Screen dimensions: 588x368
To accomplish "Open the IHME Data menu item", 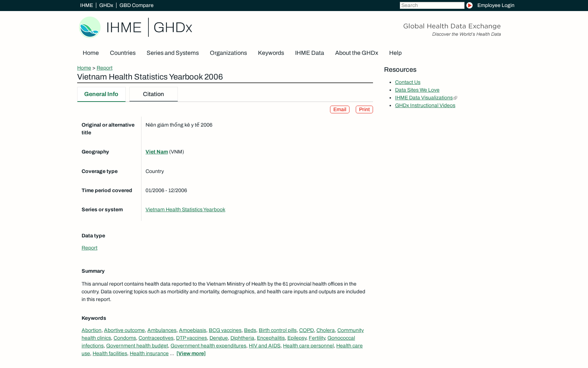I will click(x=309, y=53).
